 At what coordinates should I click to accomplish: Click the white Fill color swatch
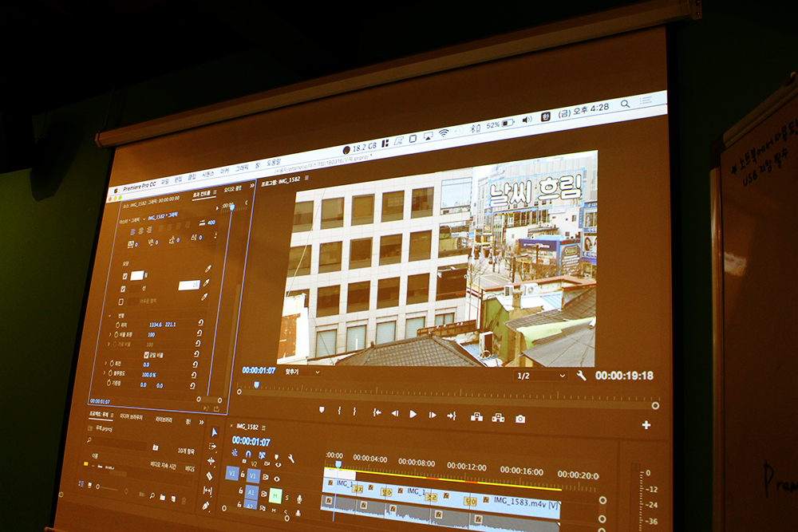click(x=136, y=275)
